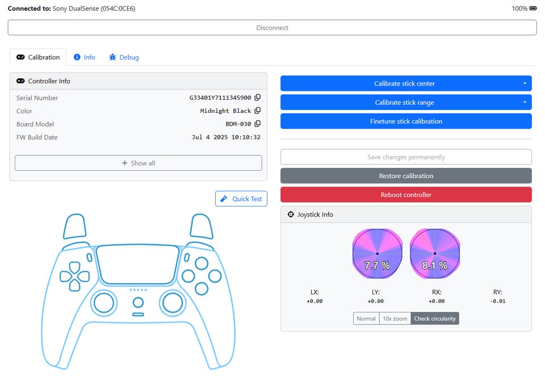This screenshot has height=392, width=545.
Task: Click the RY value -0.01
Action: click(498, 301)
